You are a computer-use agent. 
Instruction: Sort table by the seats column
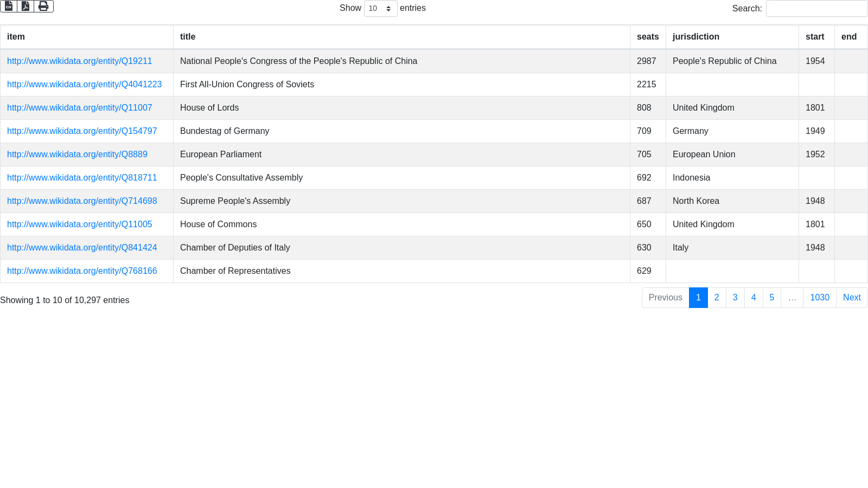[x=647, y=37]
